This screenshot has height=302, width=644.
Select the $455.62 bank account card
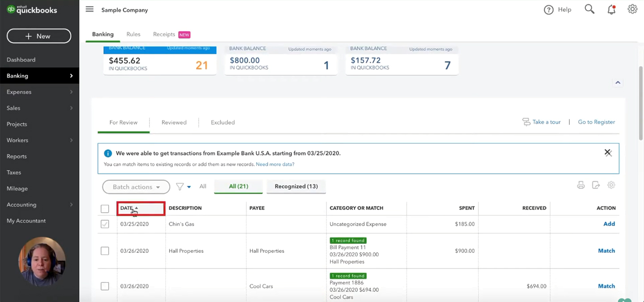tap(160, 60)
